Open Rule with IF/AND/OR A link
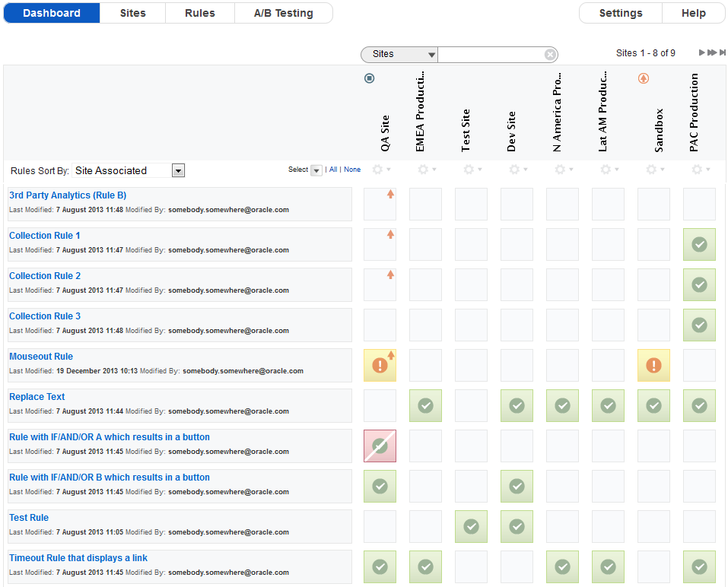 click(110, 437)
